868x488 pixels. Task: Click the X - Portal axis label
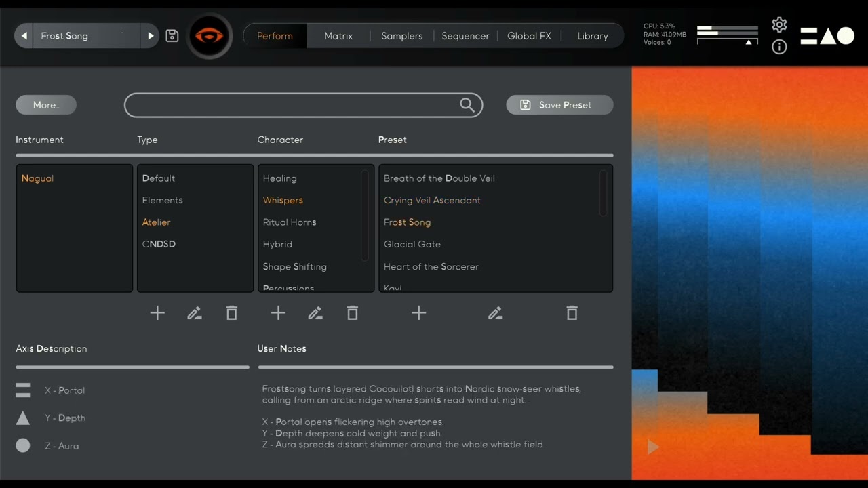(x=64, y=390)
